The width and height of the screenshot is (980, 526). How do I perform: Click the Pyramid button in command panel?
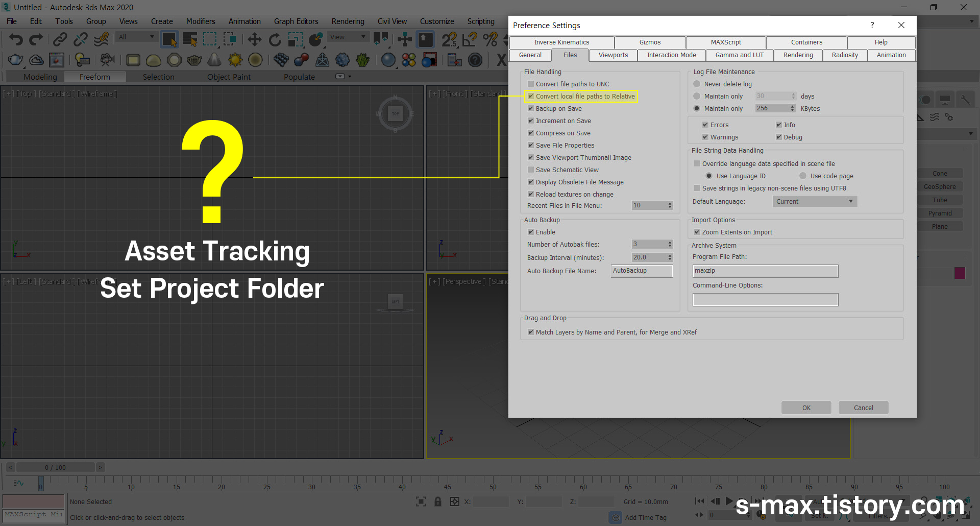[939, 213]
